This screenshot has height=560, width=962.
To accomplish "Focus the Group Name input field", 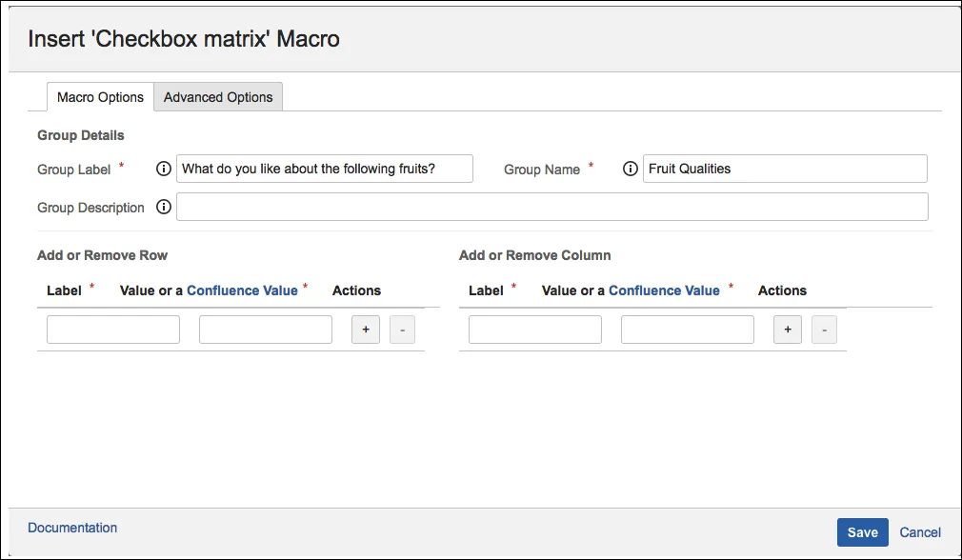I will coord(785,169).
